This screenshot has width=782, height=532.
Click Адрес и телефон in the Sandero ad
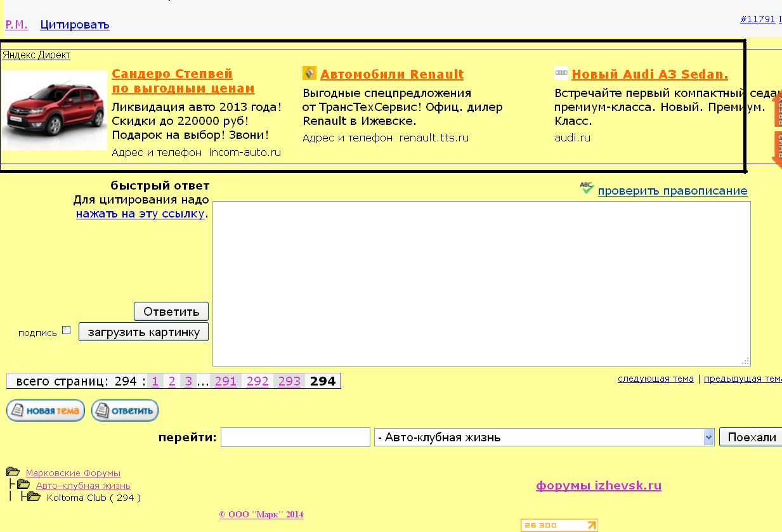click(157, 152)
